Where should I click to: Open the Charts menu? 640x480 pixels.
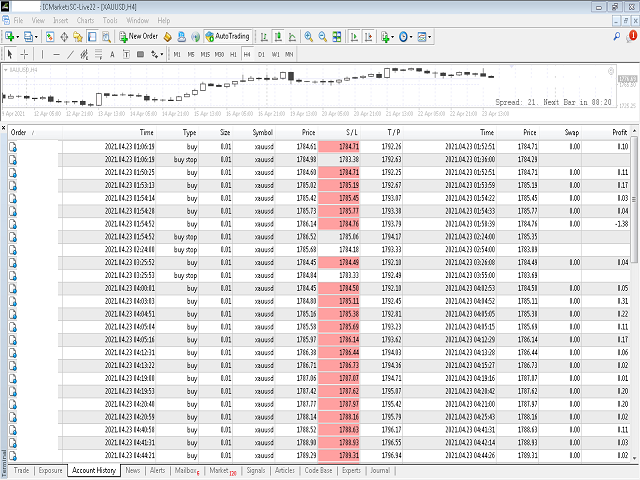(85, 20)
